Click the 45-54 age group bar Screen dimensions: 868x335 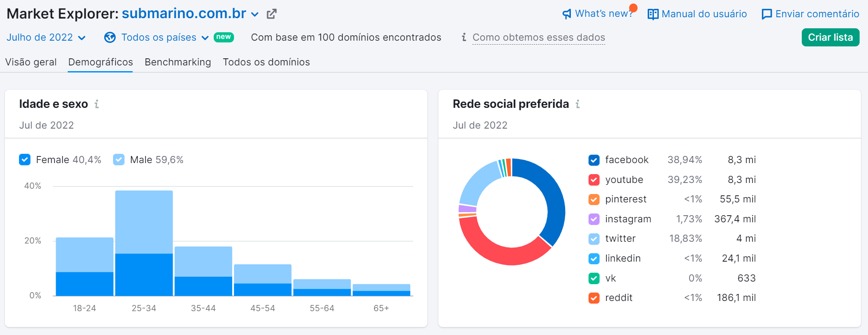[x=263, y=280]
